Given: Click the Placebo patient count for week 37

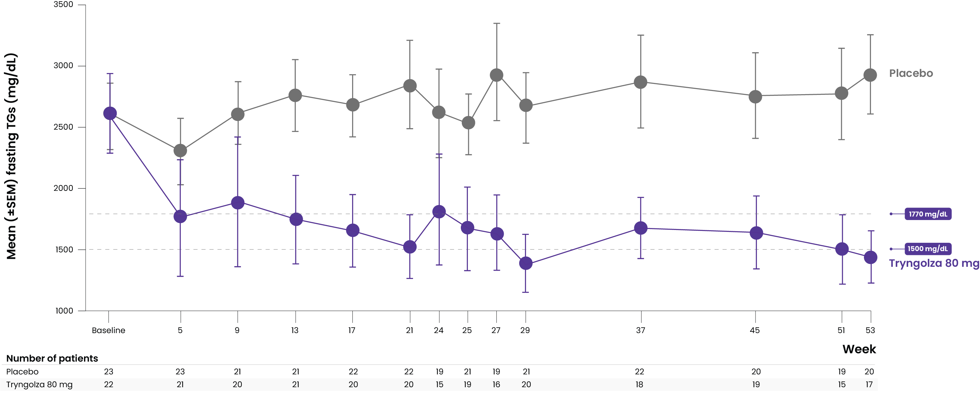Looking at the screenshot, I should click(x=639, y=372).
